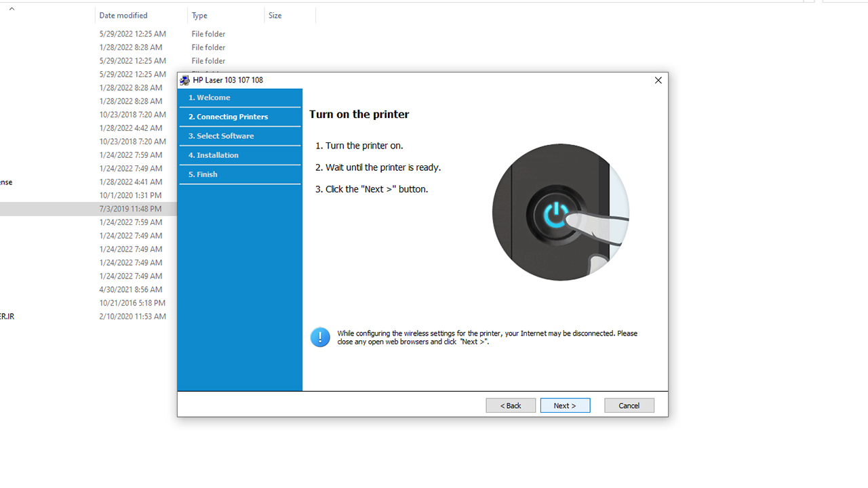Image resolution: width=868 pixels, height=488 pixels.
Task: Click the 'Turn on the printer' heading
Action: point(359,115)
